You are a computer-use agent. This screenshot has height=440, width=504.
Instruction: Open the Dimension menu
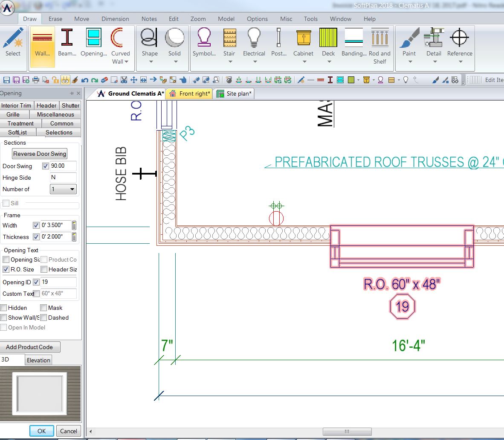115,19
